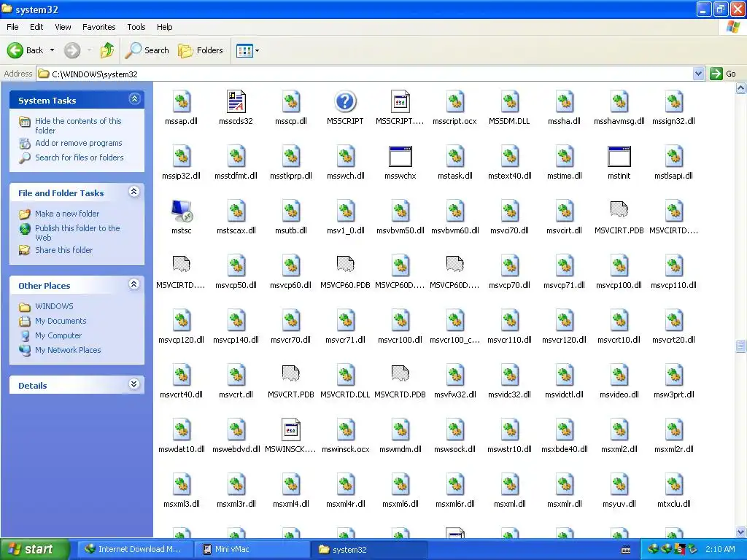Click the MSSCRIPT help file icon
The image size is (747, 560).
[345, 101]
